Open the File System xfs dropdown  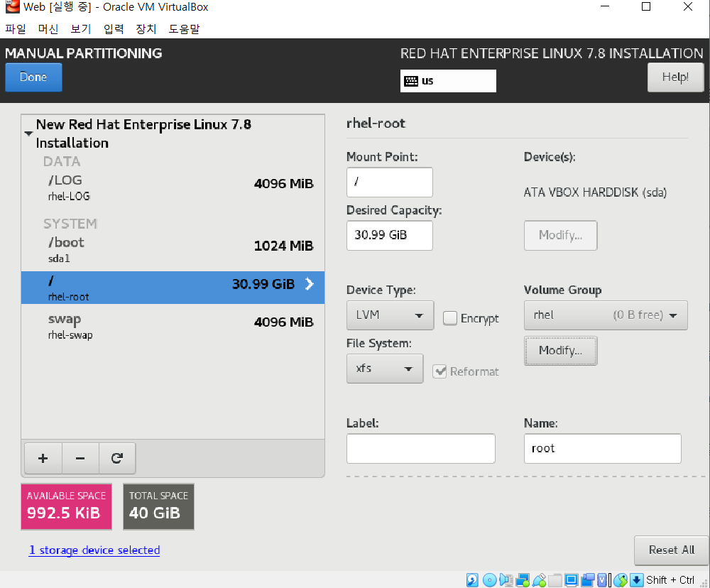385,369
